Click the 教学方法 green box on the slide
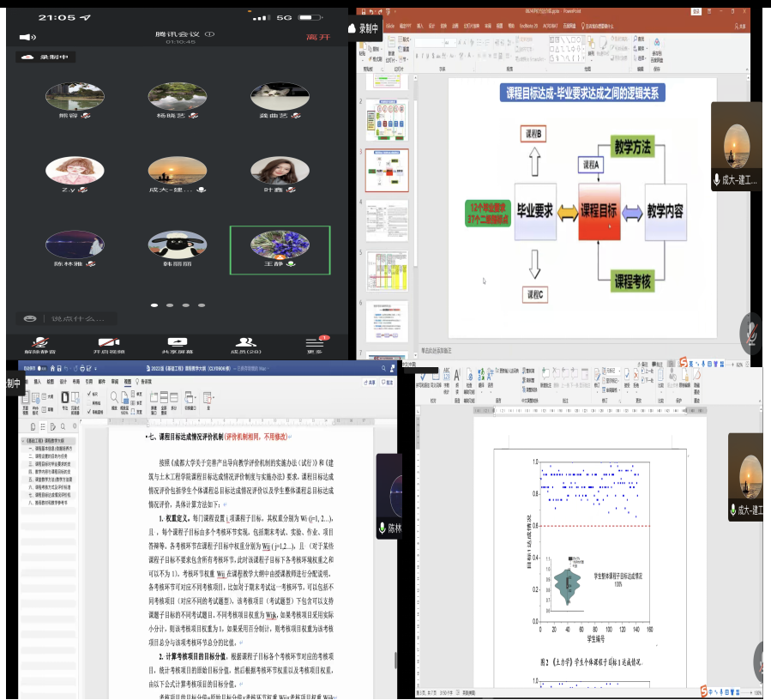Screen dimensions: 771x700 click(x=631, y=147)
